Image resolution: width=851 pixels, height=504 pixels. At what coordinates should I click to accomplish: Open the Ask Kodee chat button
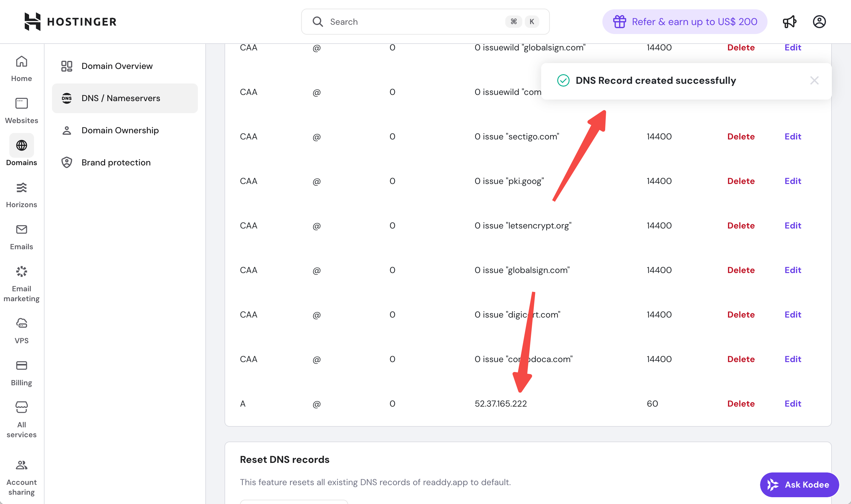[x=799, y=485]
